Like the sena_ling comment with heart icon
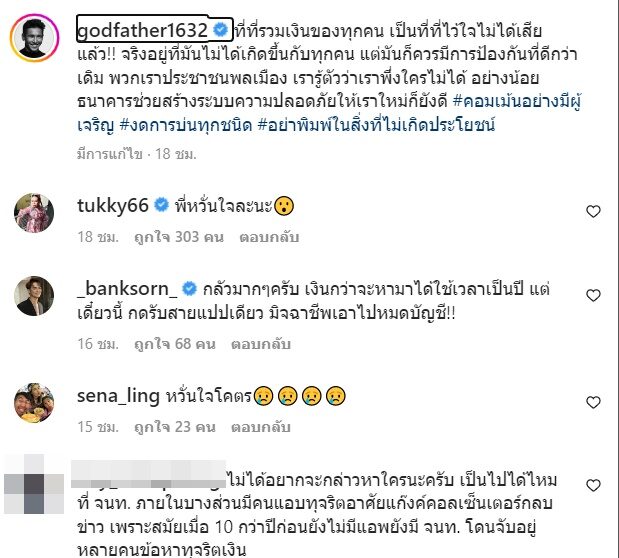Image resolution: width=619 pixels, height=558 pixels. click(x=593, y=402)
